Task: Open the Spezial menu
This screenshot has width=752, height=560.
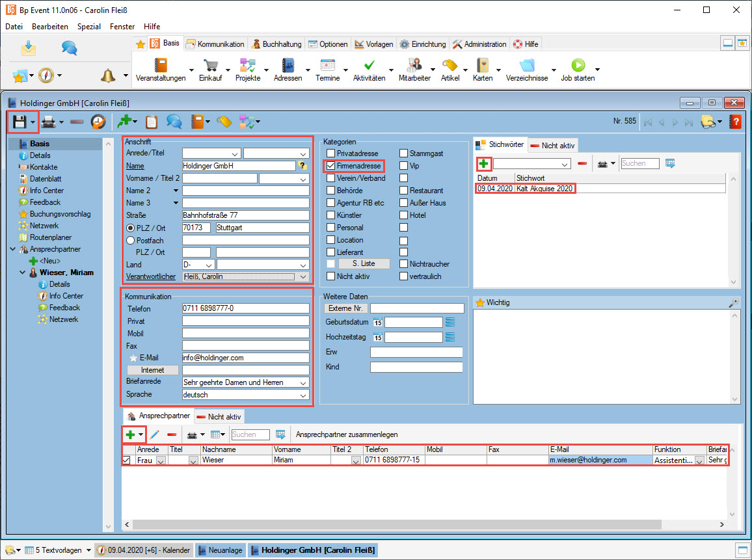Action: click(x=89, y=27)
